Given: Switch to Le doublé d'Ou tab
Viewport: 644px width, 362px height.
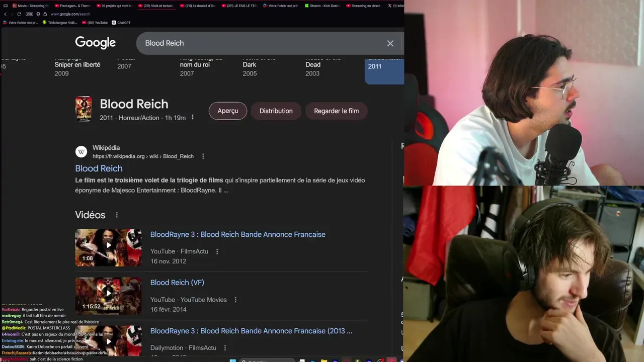Looking at the screenshot, I should coord(198,6).
